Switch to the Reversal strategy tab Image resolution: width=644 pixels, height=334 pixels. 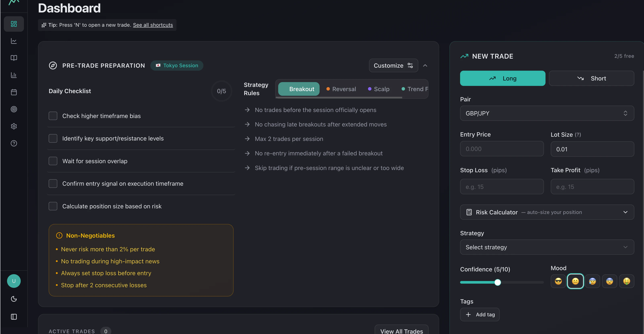[x=341, y=89]
